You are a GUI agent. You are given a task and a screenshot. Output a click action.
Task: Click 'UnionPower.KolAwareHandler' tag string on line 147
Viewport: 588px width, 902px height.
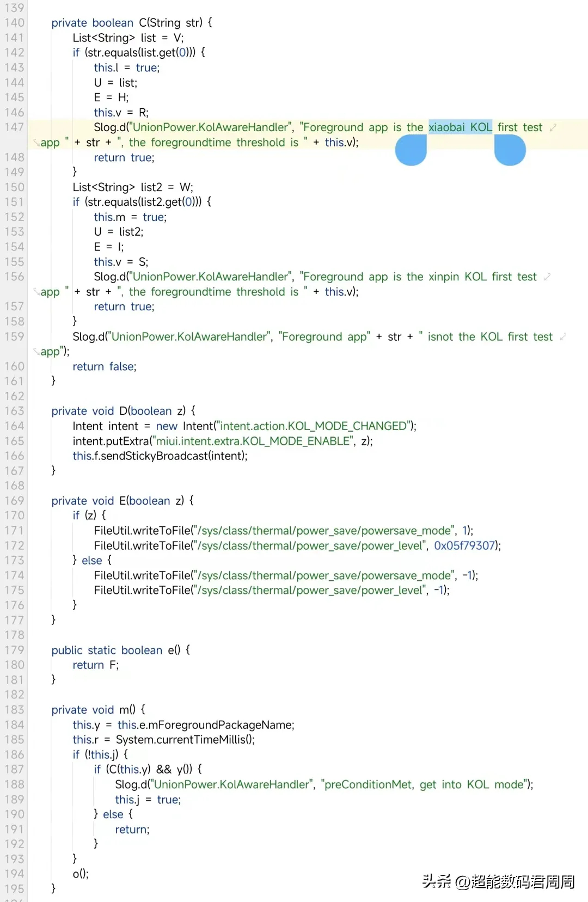[x=210, y=127]
